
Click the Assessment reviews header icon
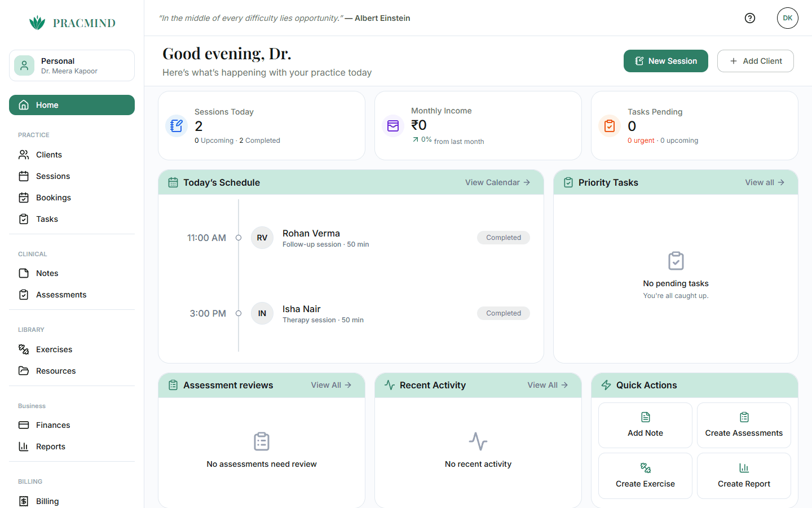click(173, 385)
